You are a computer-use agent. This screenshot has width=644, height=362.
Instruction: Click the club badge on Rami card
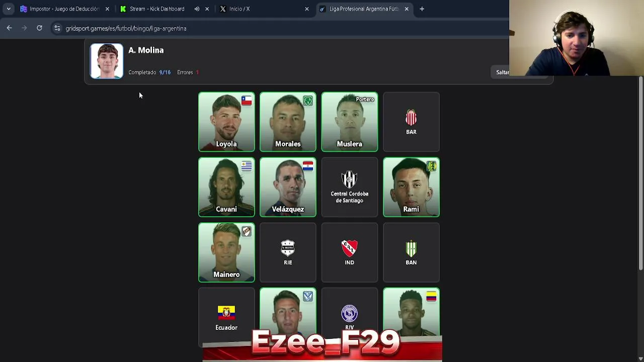click(431, 166)
